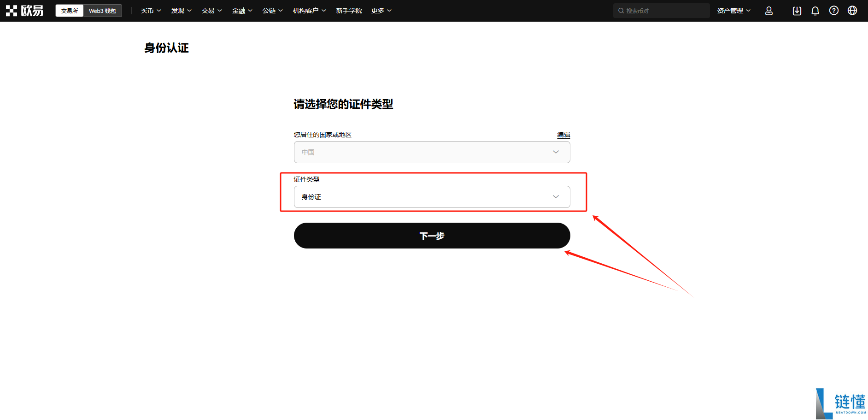This screenshot has width=868, height=420.
Task: Open the 买币 menu
Action: tap(151, 11)
